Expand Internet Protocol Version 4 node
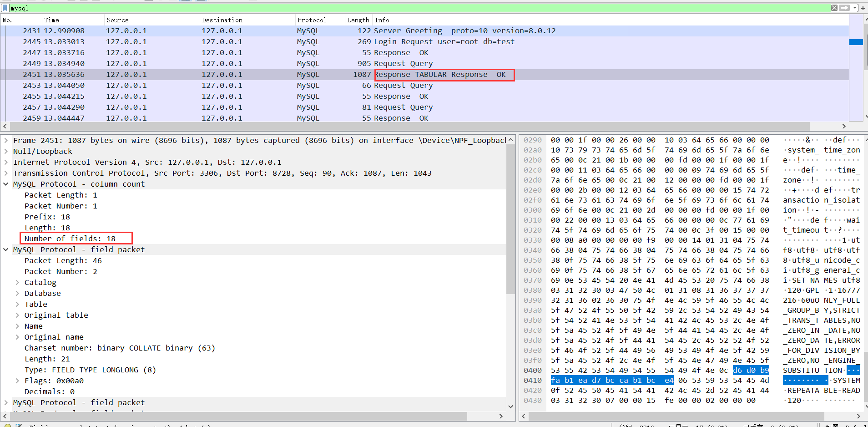The height and width of the screenshot is (427, 868). pos(6,162)
